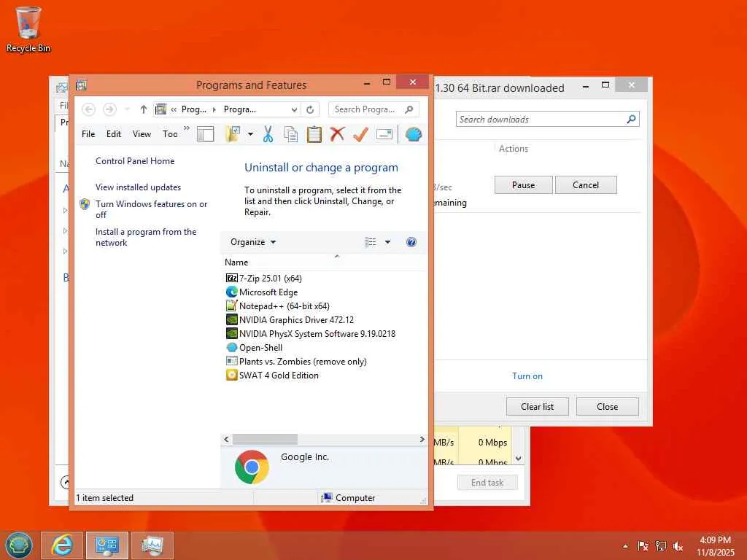747x560 pixels.
Task: Open the Recycle Bin desktop icon
Action: [28, 28]
